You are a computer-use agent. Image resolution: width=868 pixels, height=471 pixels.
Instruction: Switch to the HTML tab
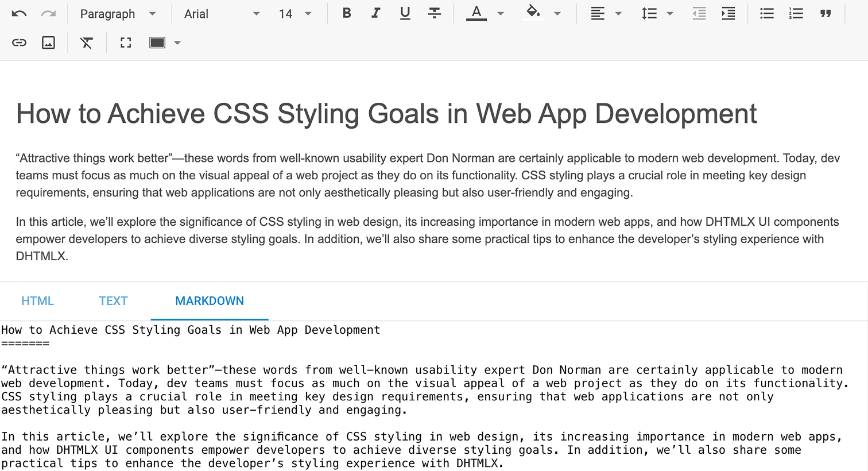tap(38, 301)
